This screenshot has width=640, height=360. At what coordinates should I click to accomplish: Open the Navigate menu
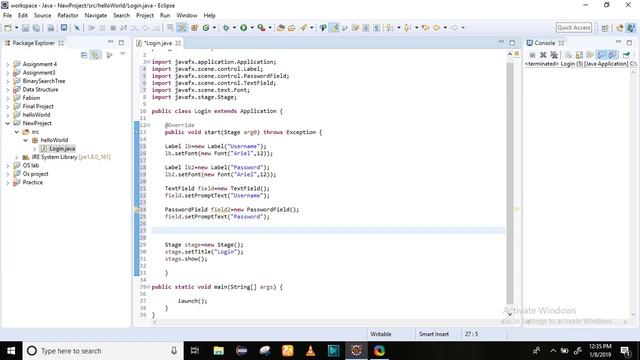click(96, 16)
